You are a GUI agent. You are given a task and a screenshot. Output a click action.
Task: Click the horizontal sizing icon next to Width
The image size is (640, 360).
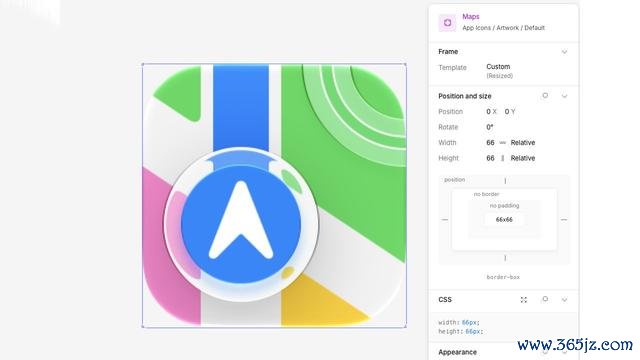coord(502,142)
